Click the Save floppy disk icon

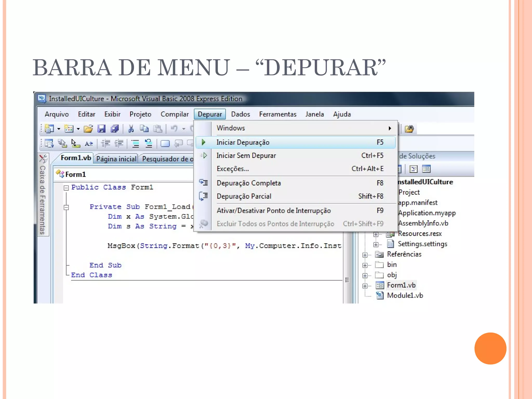(101, 129)
